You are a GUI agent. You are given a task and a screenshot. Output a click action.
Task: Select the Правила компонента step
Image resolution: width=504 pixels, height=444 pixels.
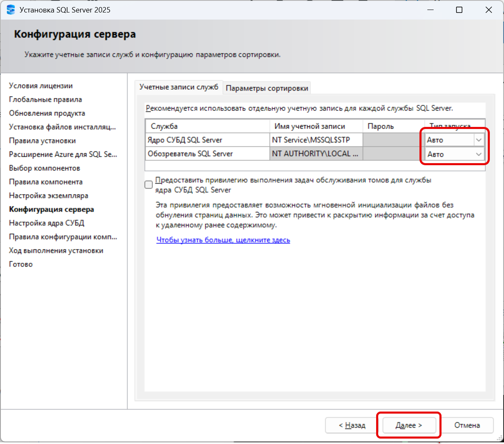[46, 182]
